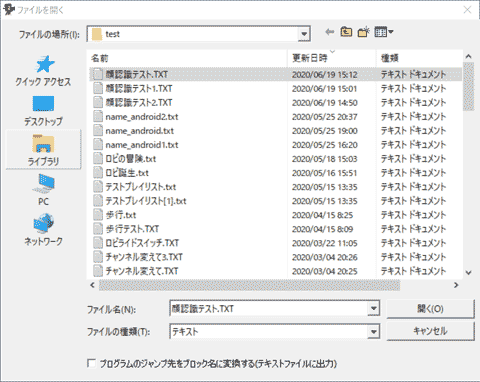Screen dimensions: 480x382
Task: Click the date 2020/03/22 11:05 cell
Action: click(x=325, y=243)
